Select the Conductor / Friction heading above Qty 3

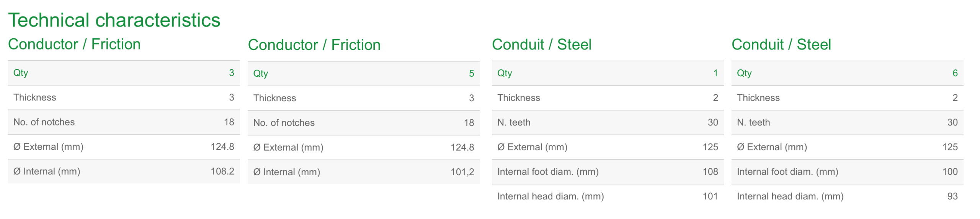(x=74, y=44)
